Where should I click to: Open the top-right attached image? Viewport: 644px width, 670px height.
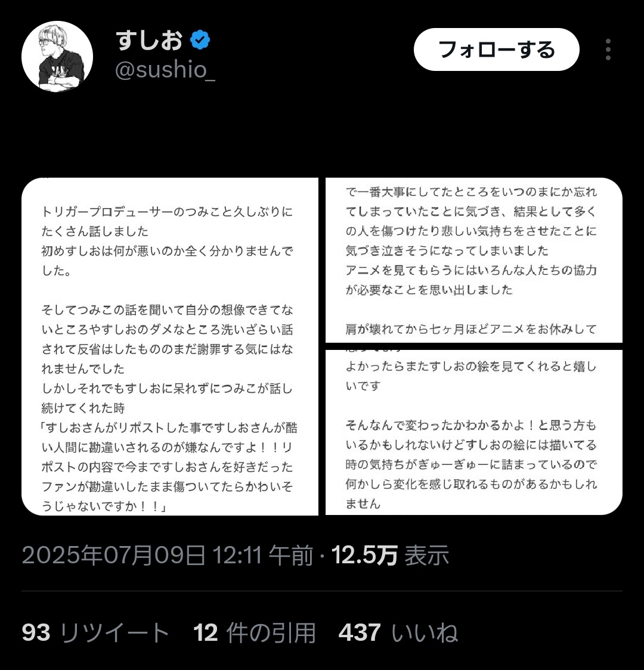474,260
